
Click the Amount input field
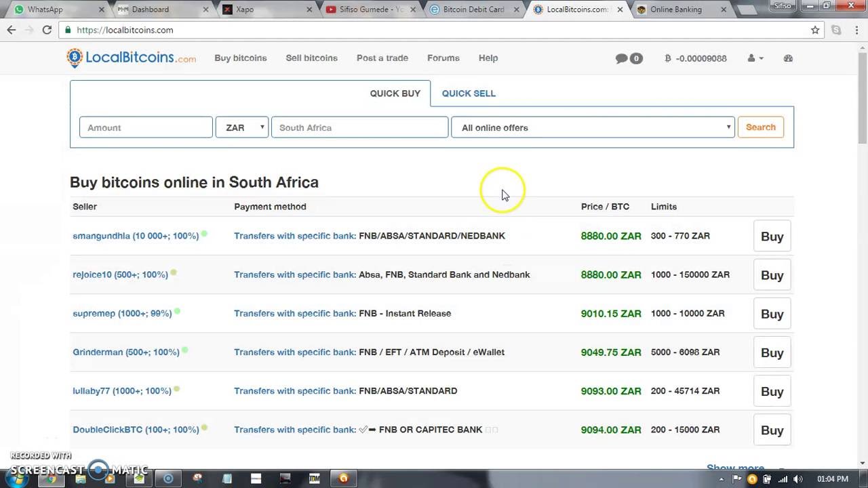(146, 127)
